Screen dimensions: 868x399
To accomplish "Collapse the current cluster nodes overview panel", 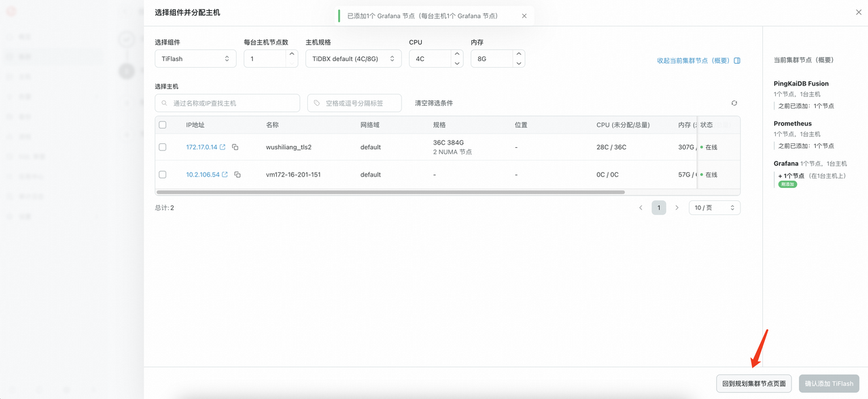I will [698, 60].
